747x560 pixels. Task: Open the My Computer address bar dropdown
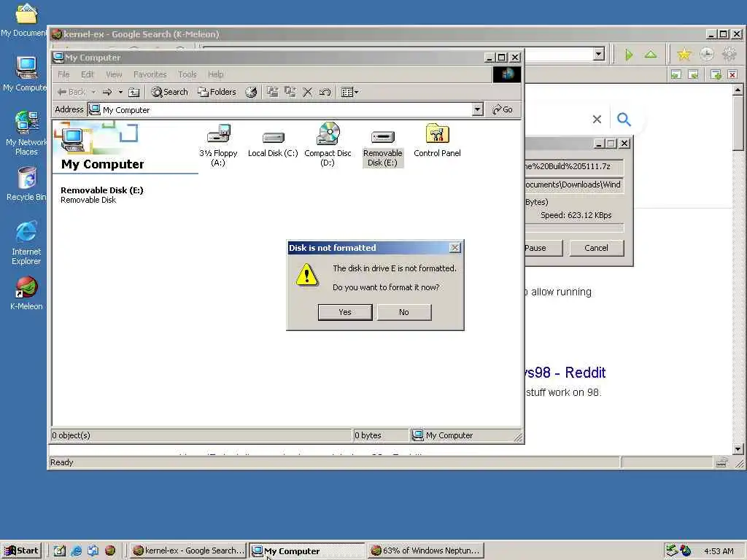tap(477, 110)
